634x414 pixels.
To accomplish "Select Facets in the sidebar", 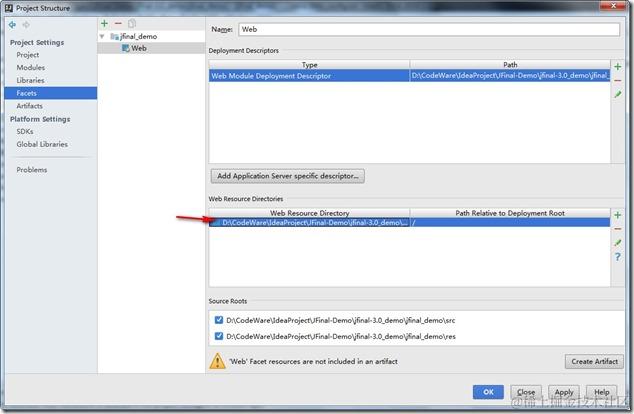I will click(x=51, y=93).
